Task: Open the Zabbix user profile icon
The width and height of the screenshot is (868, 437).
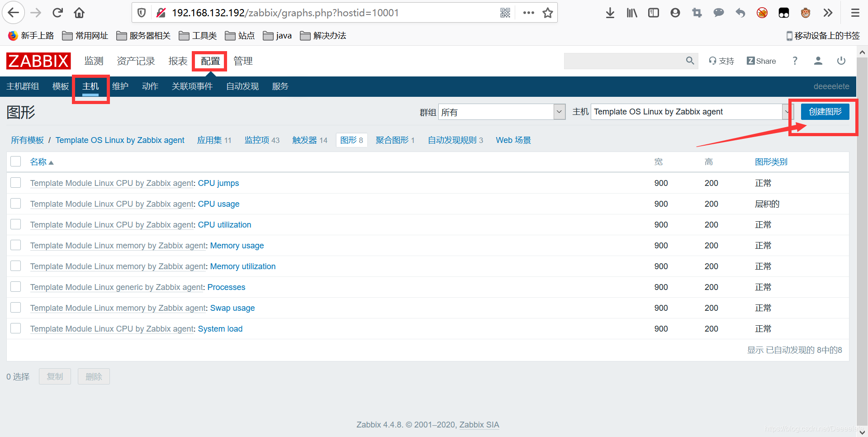Action: (818, 61)
